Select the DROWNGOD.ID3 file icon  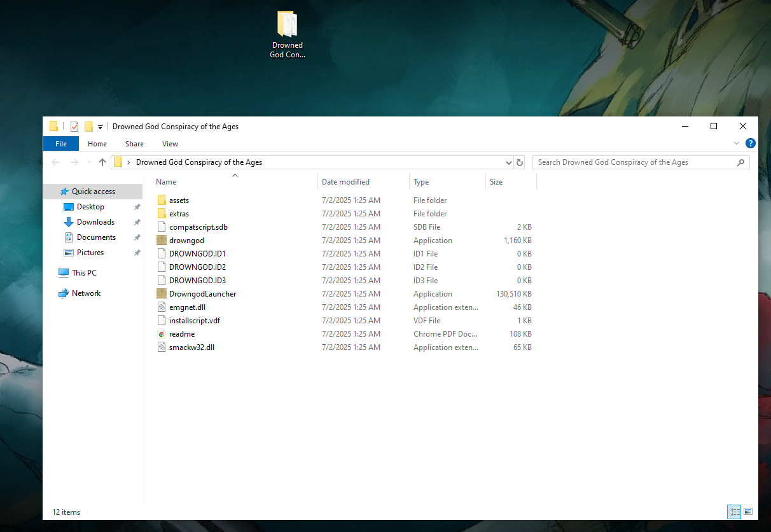coord(162,281)
